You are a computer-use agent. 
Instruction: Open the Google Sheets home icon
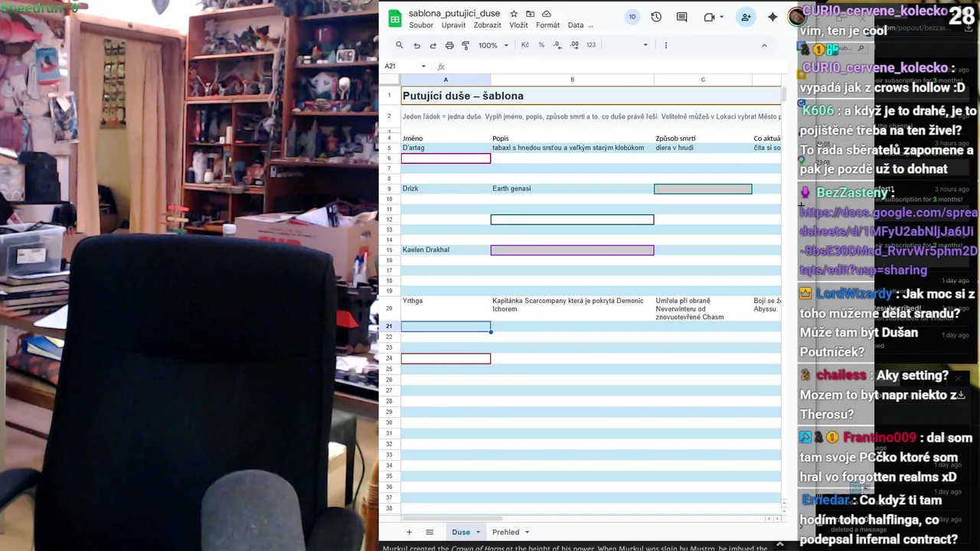[x=395, y=19]
